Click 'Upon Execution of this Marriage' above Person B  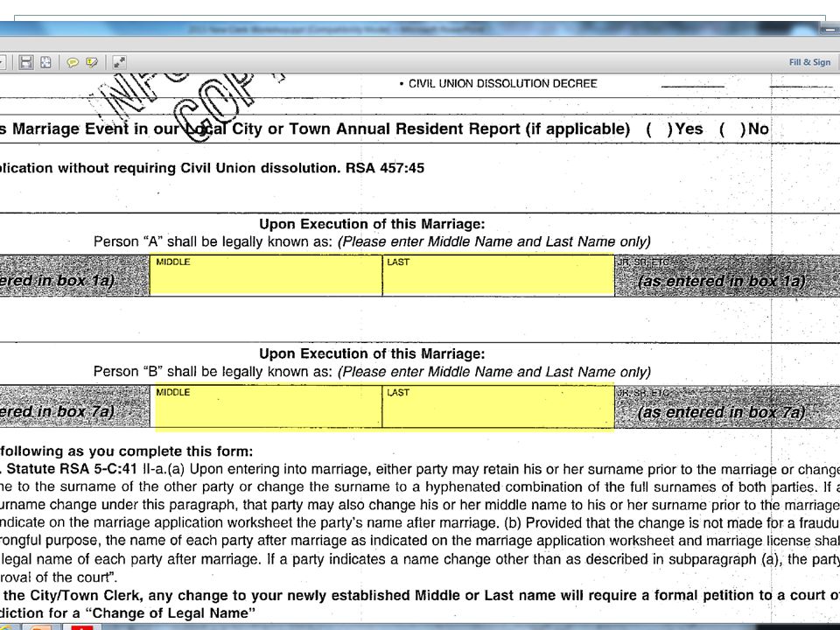point(372,353)
